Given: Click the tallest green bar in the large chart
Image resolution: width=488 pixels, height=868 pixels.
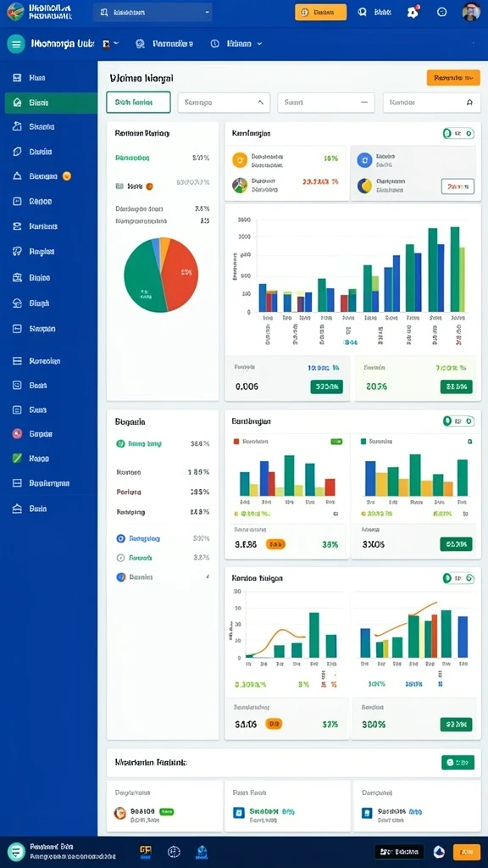Looking at the screenshot, I should 455,269.
